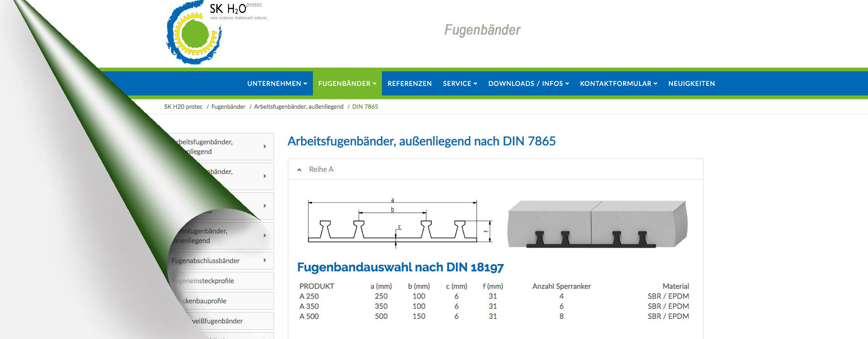Expand the Service menu
The width and height of the screenshot is (868, 339).
tap(460, 84)
